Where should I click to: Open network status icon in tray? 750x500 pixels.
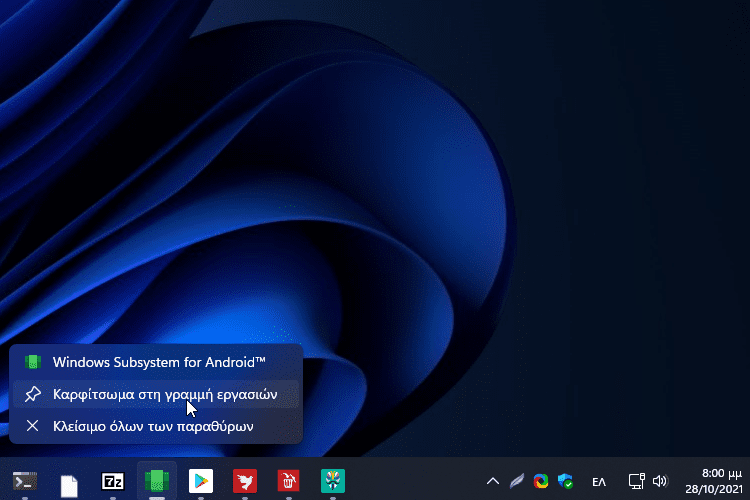(x=636, y=481)
